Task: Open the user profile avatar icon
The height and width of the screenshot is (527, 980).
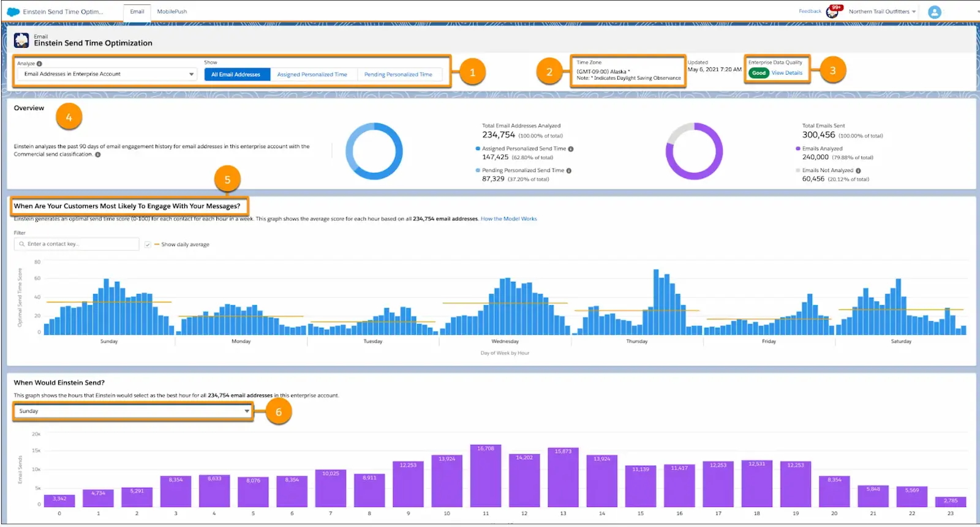Action: pos(935,12)
